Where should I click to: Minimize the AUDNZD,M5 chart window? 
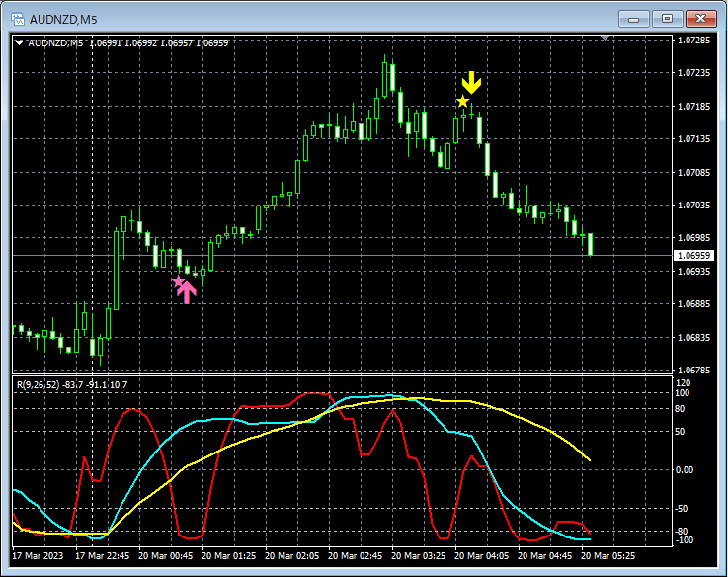click(634, 19)
